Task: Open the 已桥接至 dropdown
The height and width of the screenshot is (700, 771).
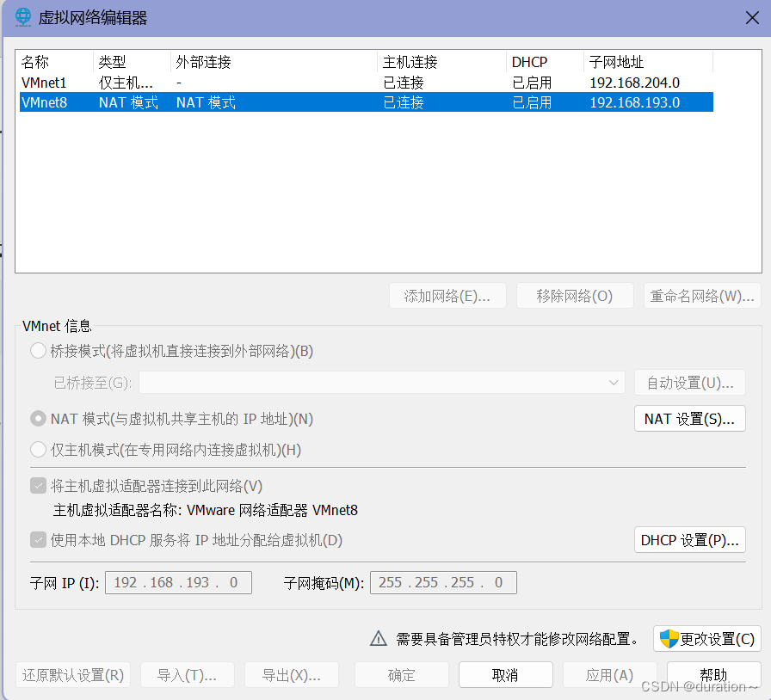Action: (x=613, y=383)
